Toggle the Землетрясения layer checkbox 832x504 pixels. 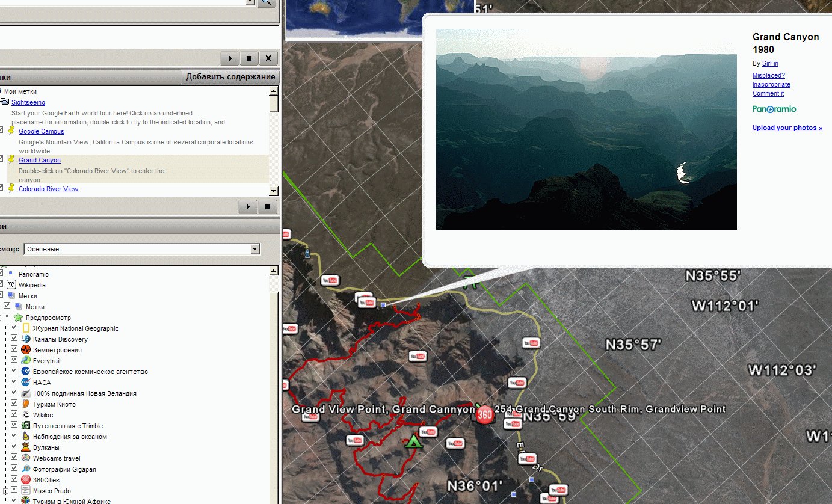14,350
